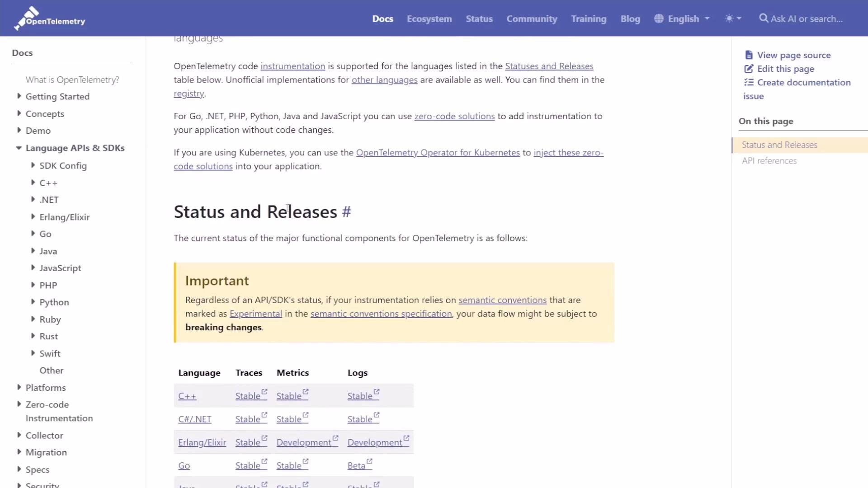The image size is (868, 488).
Task: Open the other languages link
Action: [x=384, y=80]
